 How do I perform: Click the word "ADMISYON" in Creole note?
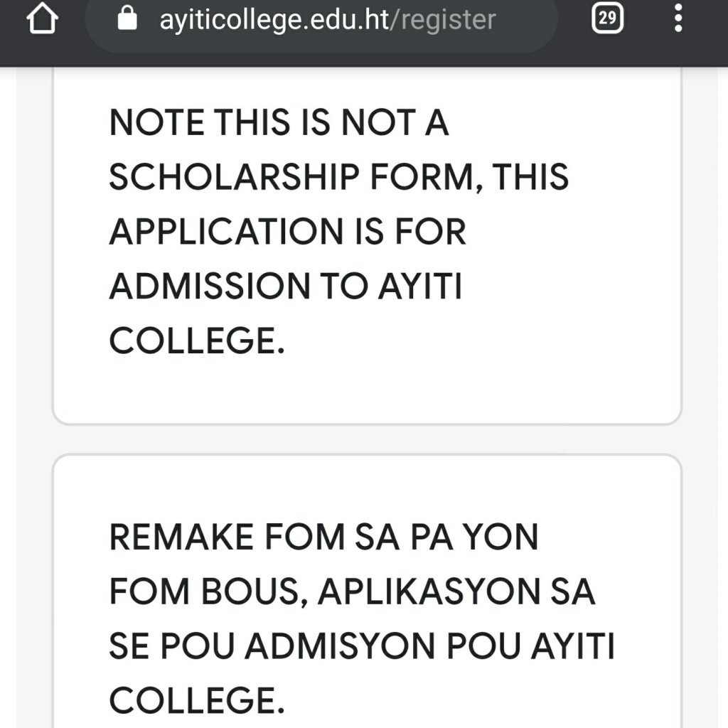coord(359,647)
